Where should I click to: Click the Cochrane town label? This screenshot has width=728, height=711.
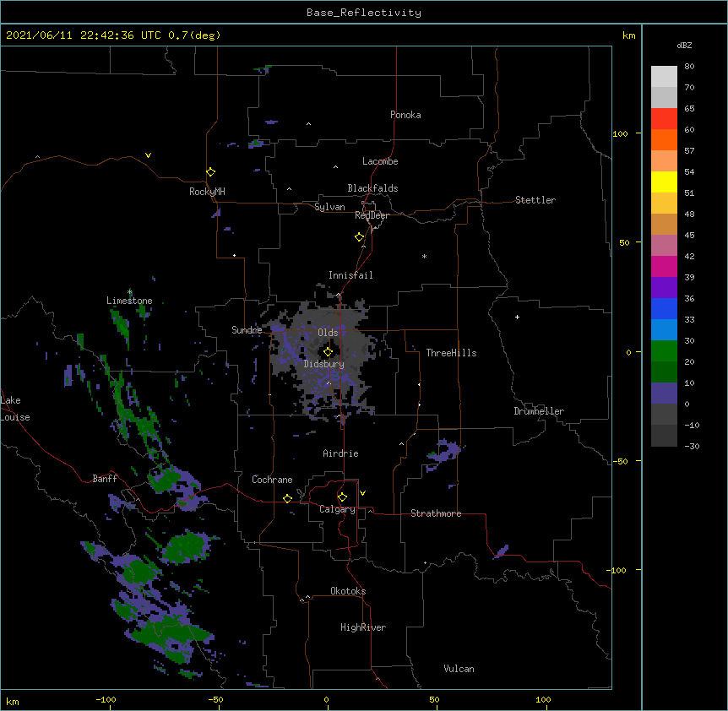pyautogui.click(x=272, y=480)
